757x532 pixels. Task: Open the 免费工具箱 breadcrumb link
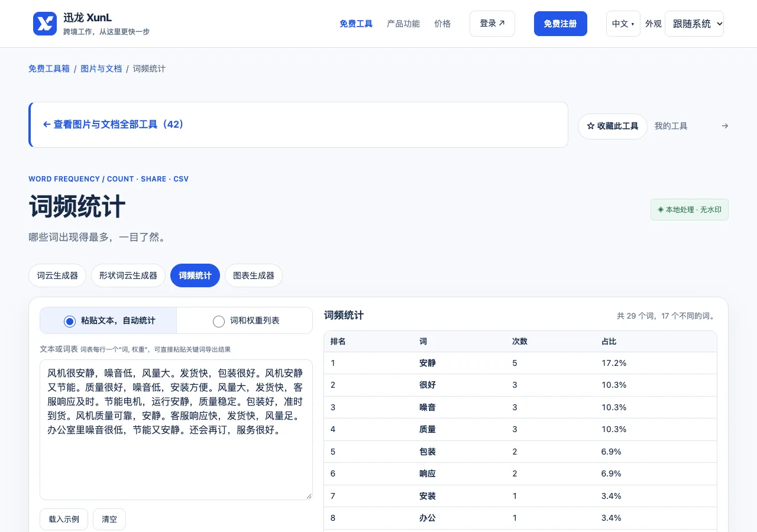click(49, 69)
